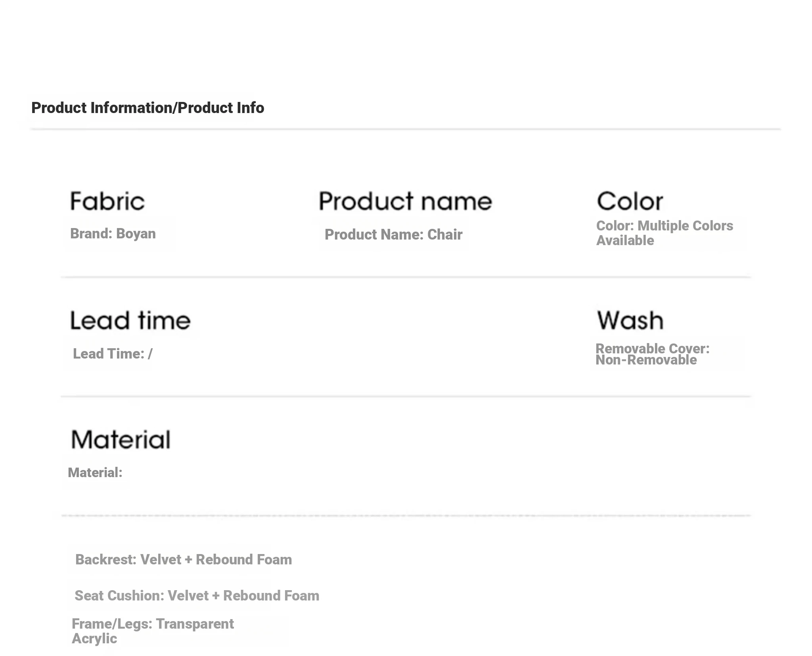This screenshot has height=656, width=812.
Task: Click the small gray Material: label
Action: tap(95, 472)
